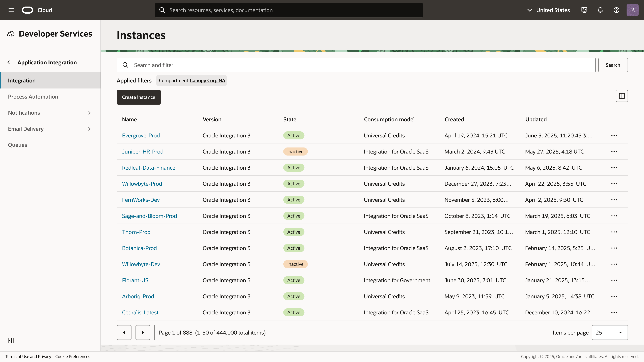This screenshot has width=644, height=362.
Task: Go to the next page of instances
Action: (143, 332)
